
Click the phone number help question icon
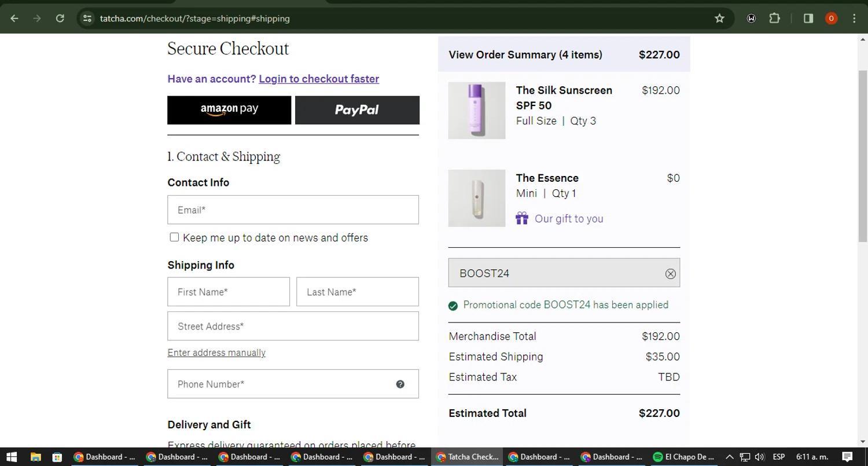tap(400, 384)
